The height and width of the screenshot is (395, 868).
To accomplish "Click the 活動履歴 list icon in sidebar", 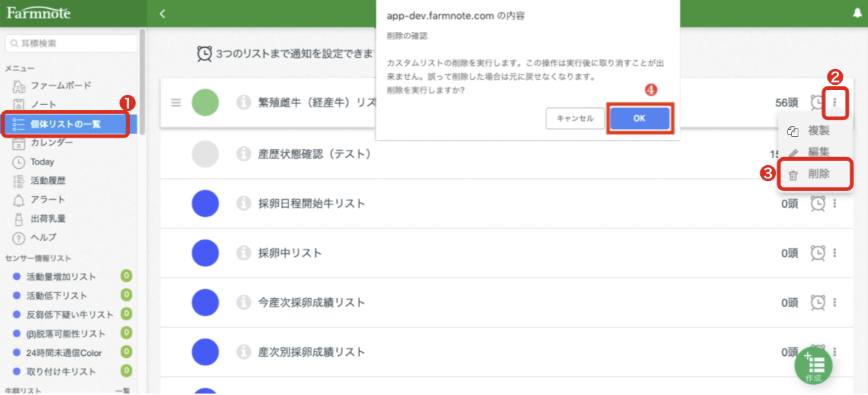I will pyautogui.click(x=18, y=182).
